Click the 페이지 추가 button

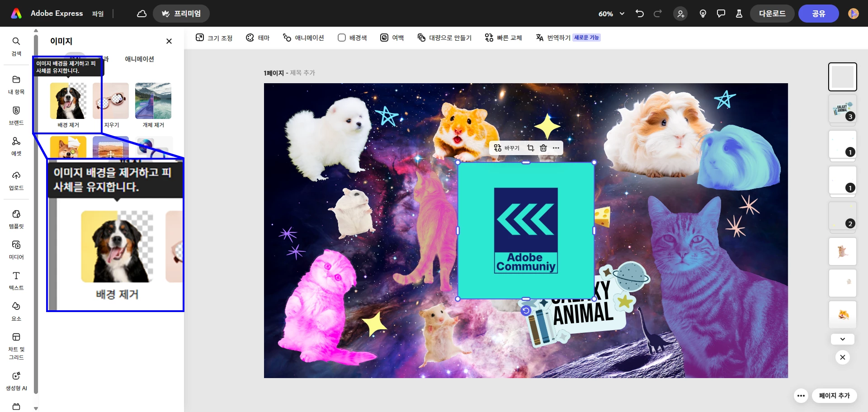[834, 396]
